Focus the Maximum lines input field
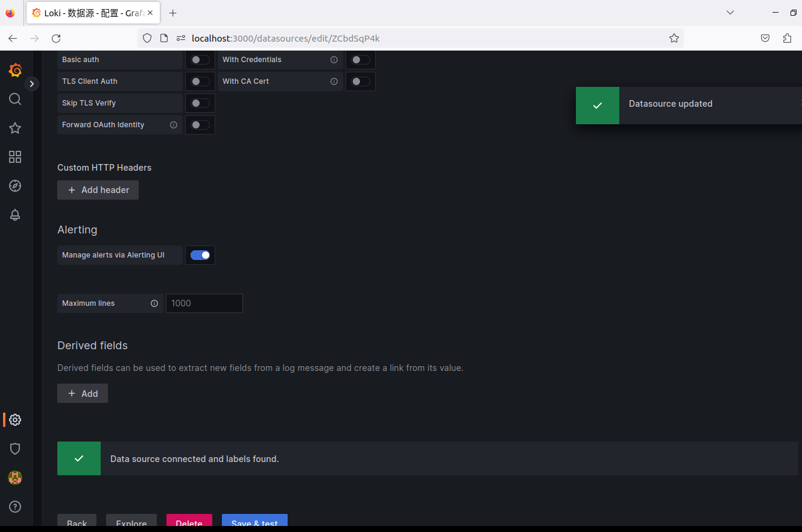The height and width of the screenshot is (532, 802). click(204, 303)
